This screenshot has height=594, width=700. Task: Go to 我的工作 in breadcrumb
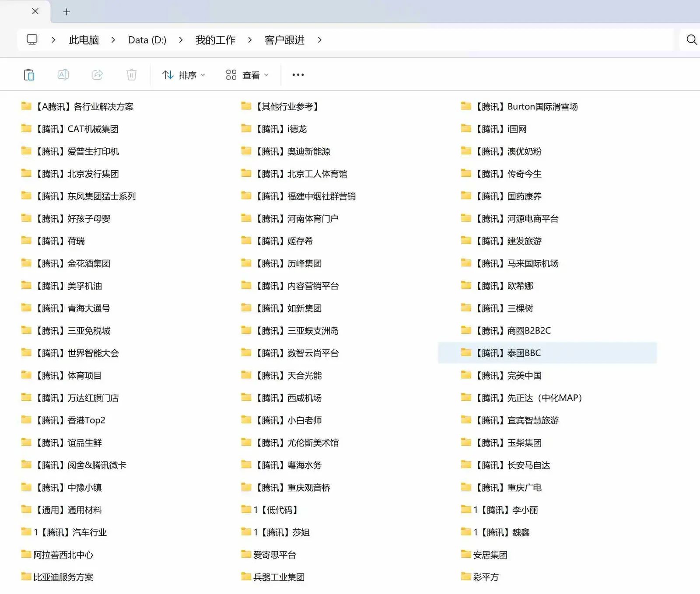[215, 40]
